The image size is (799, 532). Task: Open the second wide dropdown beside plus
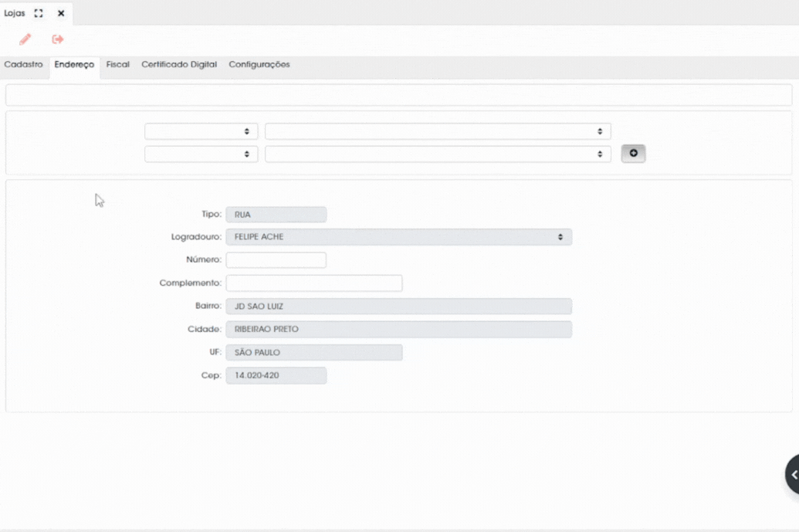(x=438, y=154)
